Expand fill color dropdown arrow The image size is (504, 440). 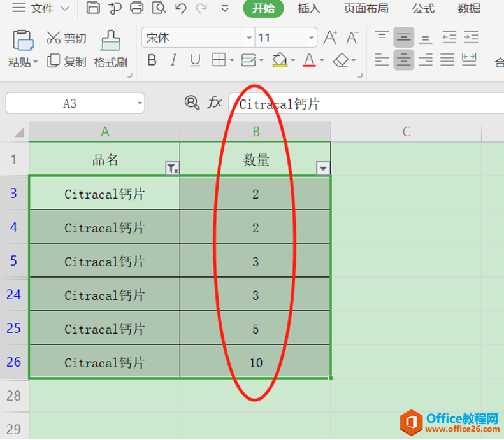click(292, 60)
